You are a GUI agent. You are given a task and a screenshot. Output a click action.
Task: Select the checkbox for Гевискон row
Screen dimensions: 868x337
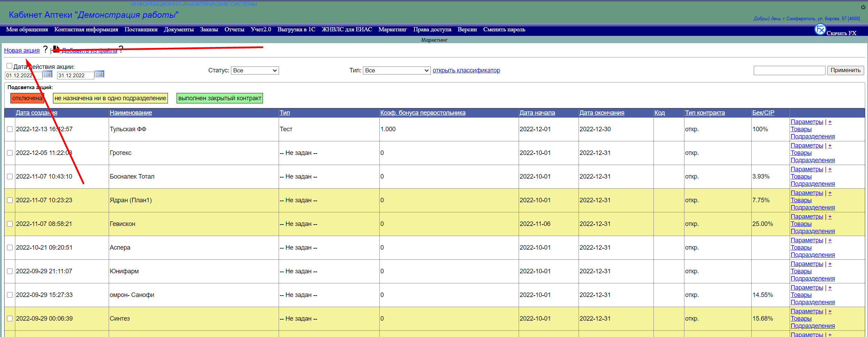[10, 224]
